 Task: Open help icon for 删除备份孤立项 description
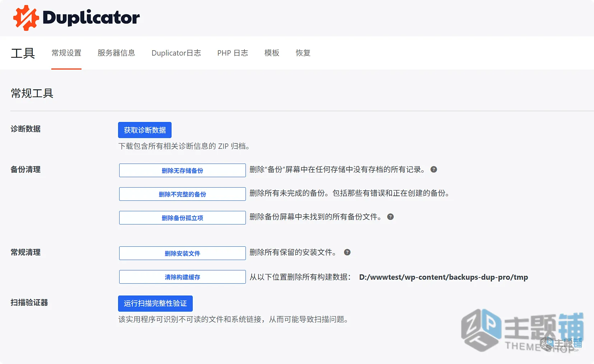(x=390, y=217)
